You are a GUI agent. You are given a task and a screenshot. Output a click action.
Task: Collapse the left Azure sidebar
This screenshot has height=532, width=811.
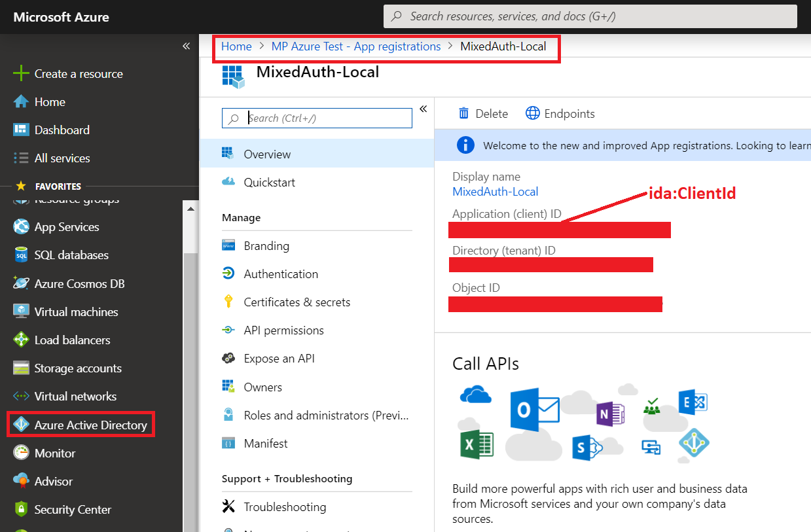(186, 46)
